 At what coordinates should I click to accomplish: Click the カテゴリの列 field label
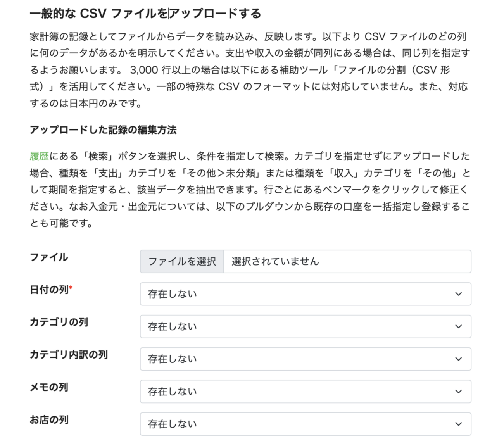coord(59,323)
